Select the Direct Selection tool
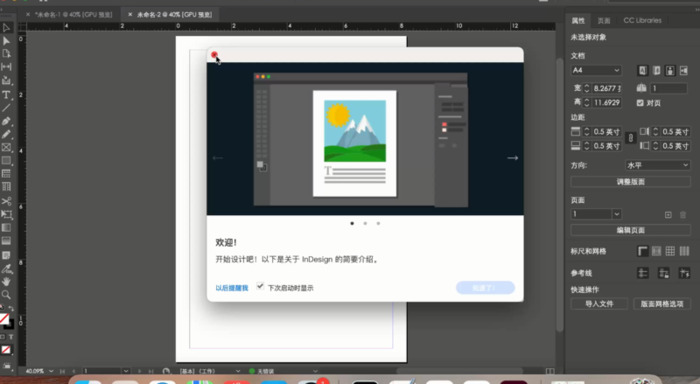The height and width of the screenshot is (384, 700). [6, 41]
